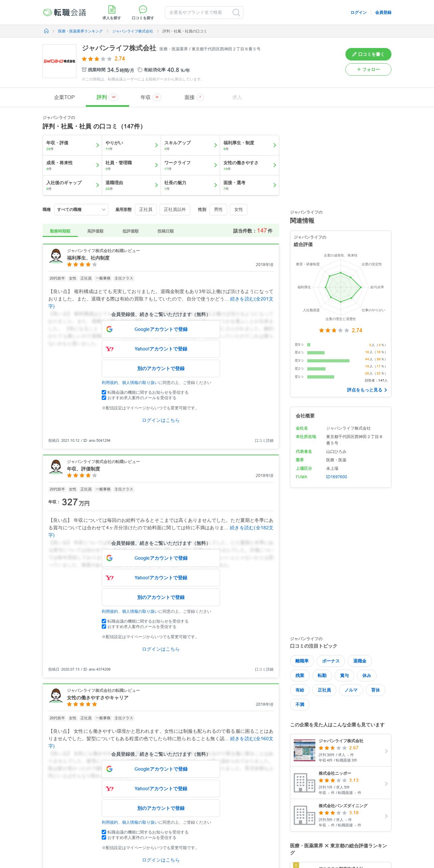Toggle おすすめ求人案件メール checkbox in first review
Screen dimensions: 434x868
pyautogui.click(x=104, y=398)
